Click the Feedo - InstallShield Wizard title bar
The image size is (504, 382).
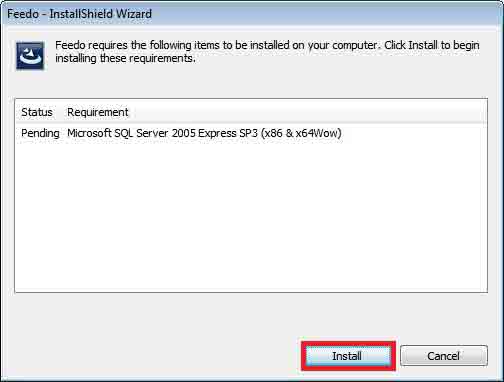click(252, 14)
